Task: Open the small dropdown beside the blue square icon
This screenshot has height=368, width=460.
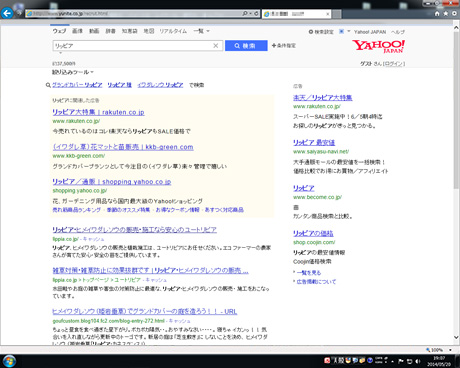Action: 349,31
